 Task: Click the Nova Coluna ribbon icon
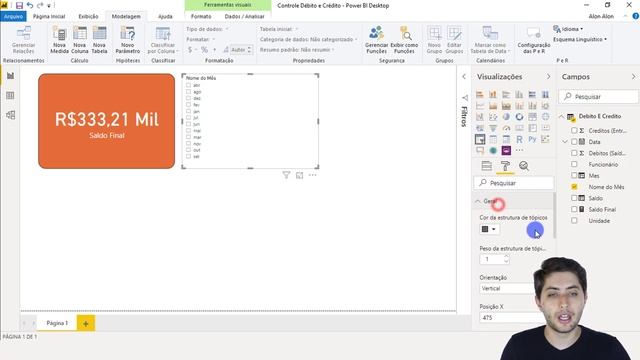point(80,40)
